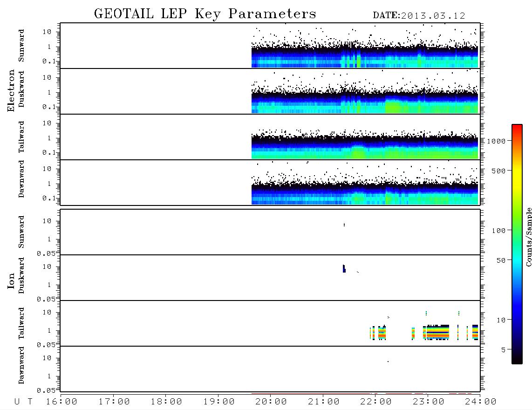
Task: Click the '17:00' time axis label
Action: [x=114, y=402]
